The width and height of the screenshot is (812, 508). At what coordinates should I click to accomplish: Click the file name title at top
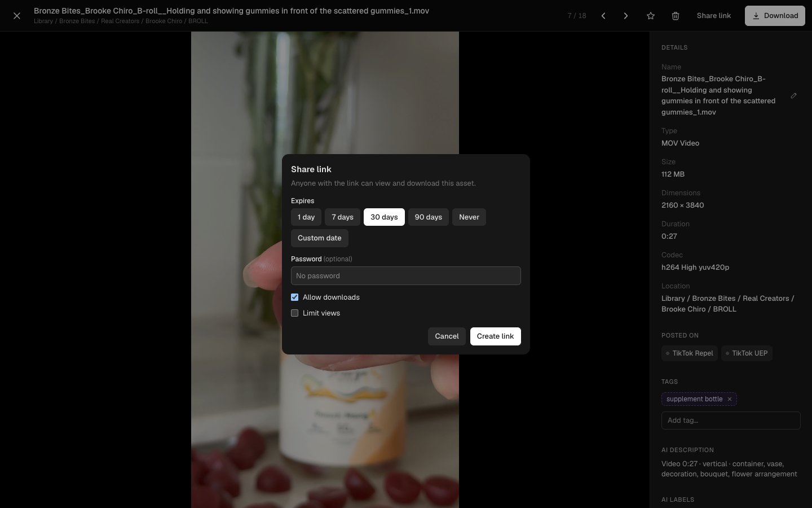[x=231, y=11]
